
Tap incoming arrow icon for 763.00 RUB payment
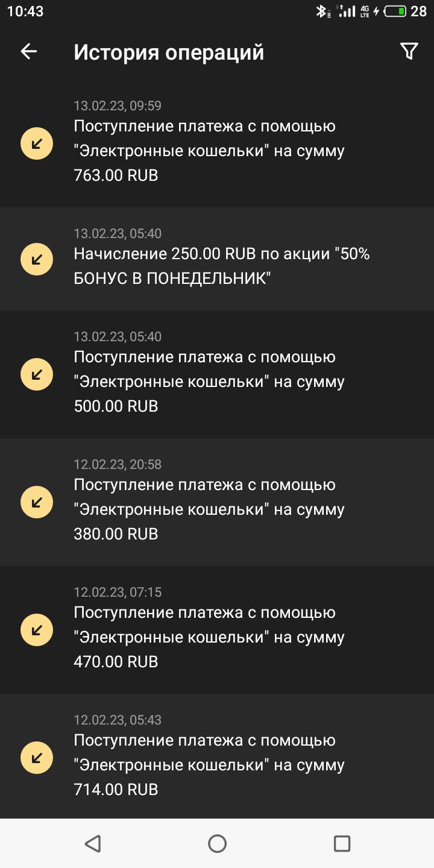coord(37,143)
